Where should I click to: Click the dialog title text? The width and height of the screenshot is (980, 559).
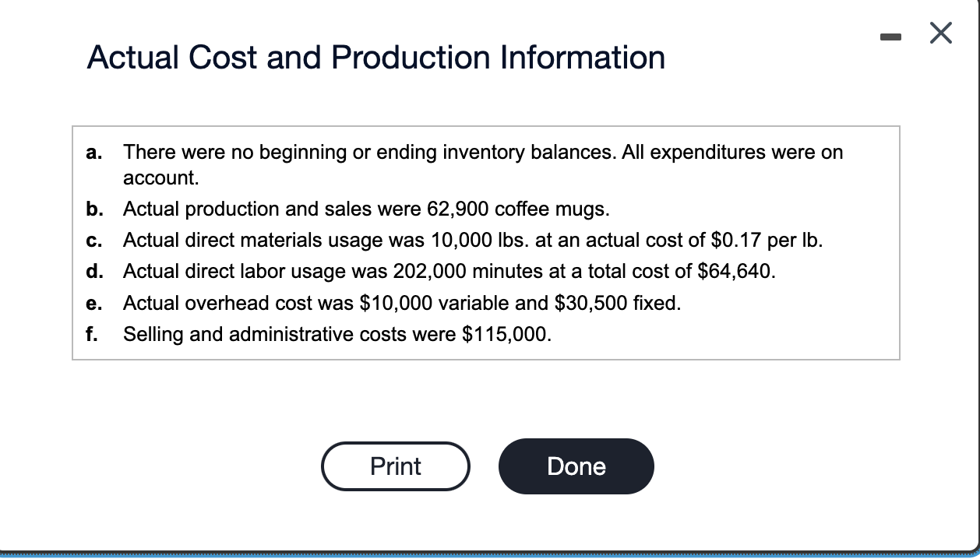tap(377, 57)
